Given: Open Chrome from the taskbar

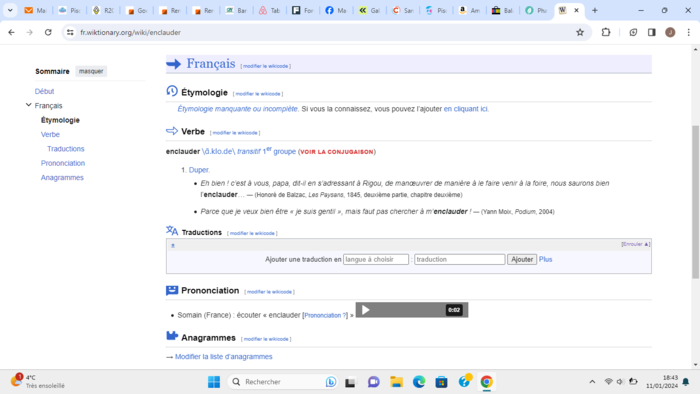Looking at the screenshot, I should (487, 382).
